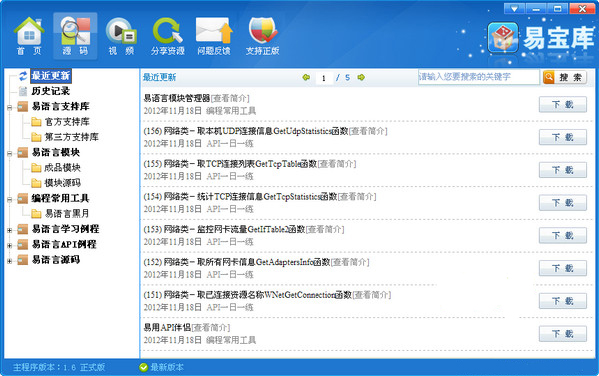Click the green check 最新版本 status icon

(x=144, y=367)
